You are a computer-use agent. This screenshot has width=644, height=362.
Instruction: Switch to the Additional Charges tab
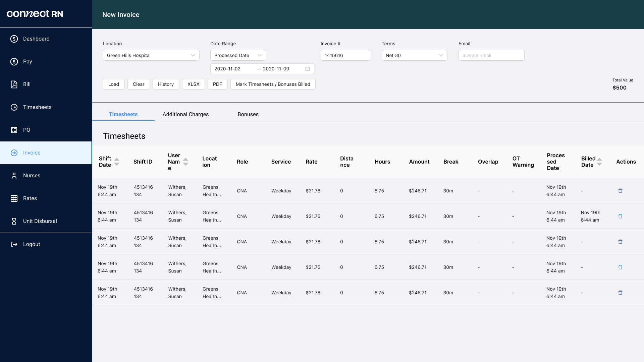click(x=185, y=114)
